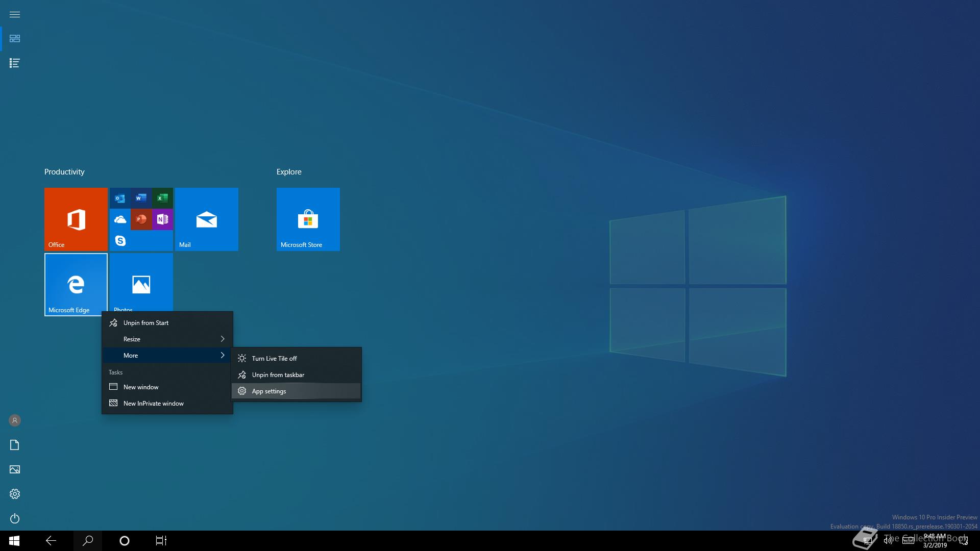Choose New InPrivate window task
The height and width of the screenshot is (551, 980).
[167, 404]
